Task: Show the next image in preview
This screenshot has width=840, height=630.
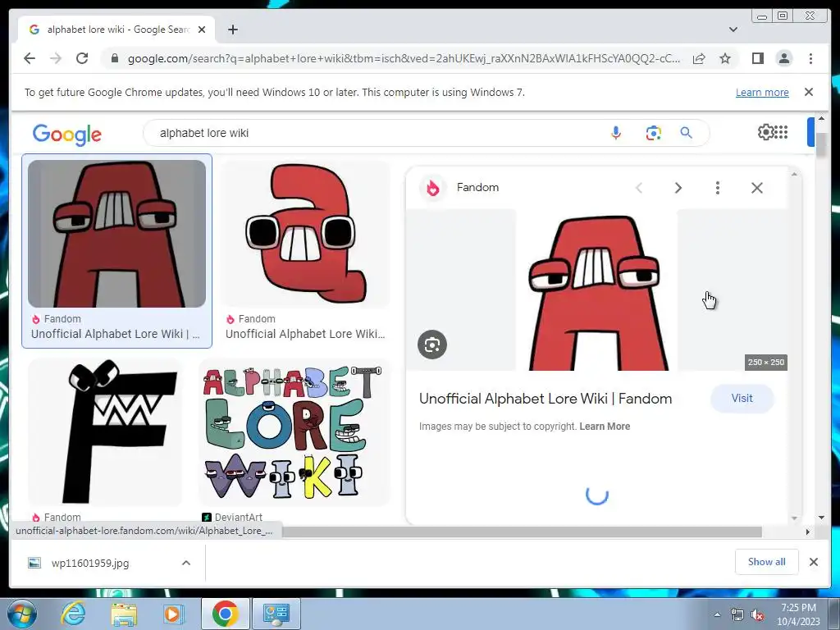Action: 678,188
